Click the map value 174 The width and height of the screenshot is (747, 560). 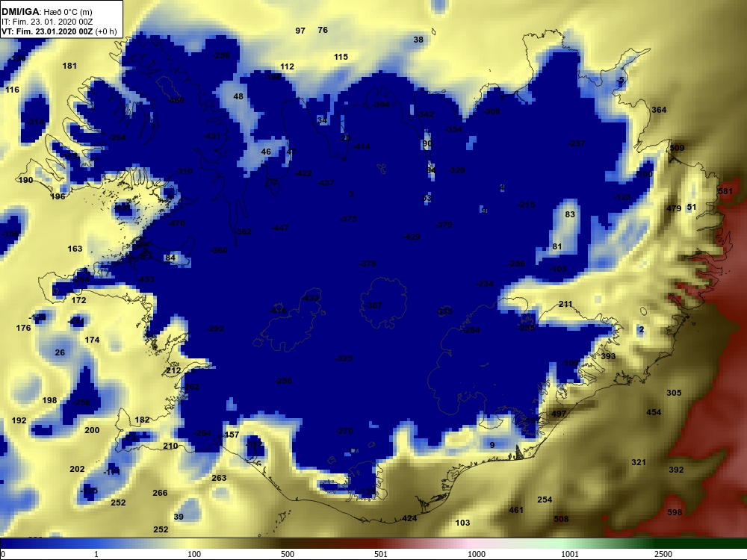[x=92, y=340]
